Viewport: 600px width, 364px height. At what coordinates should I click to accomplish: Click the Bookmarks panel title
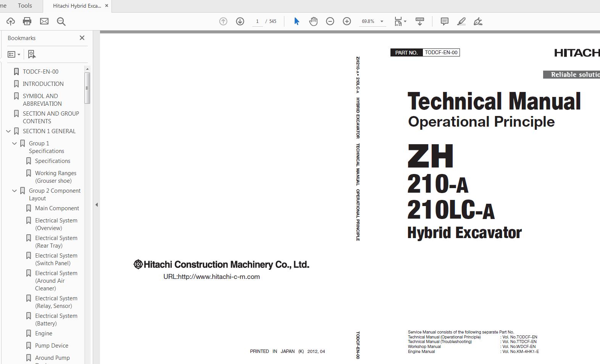[x=21, y=38]
